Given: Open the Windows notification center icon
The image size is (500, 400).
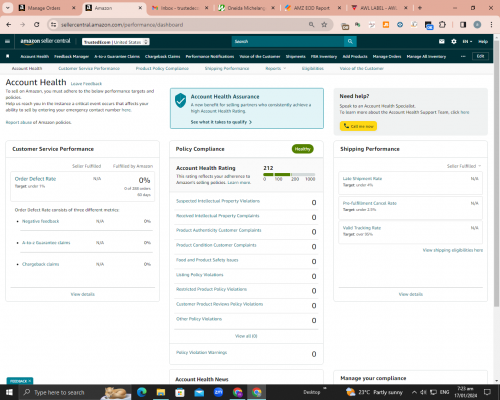Looking at the screenshot, I should click(487, 392).
